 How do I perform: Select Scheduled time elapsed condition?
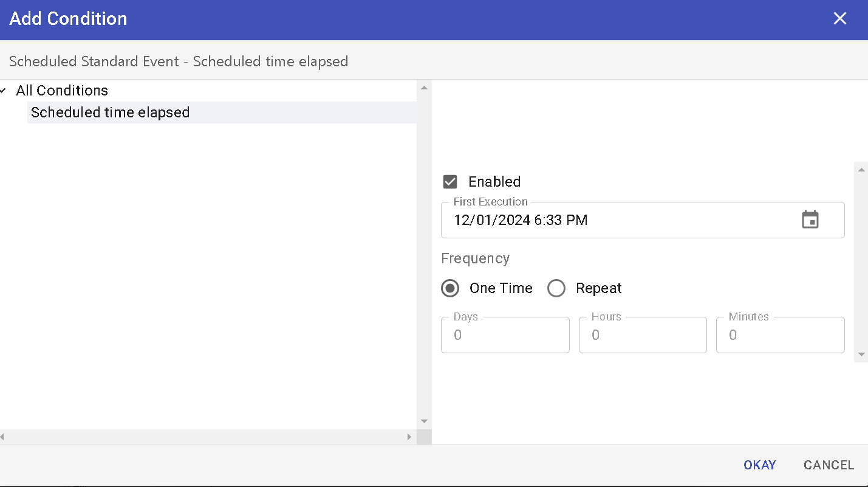111,112
